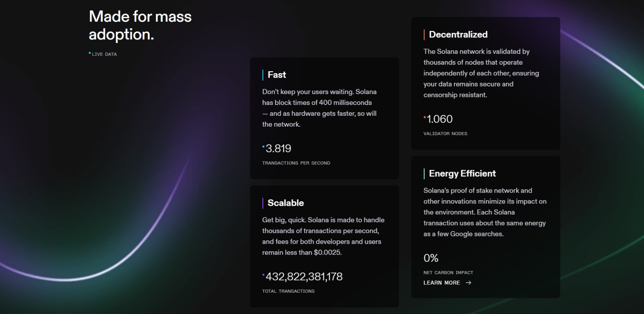Image resolution: width=644 pixels, height=314 pixels.
Task: Click the 0% net carbon impact value
Action: pyautogui.click(x=431, y=258)
